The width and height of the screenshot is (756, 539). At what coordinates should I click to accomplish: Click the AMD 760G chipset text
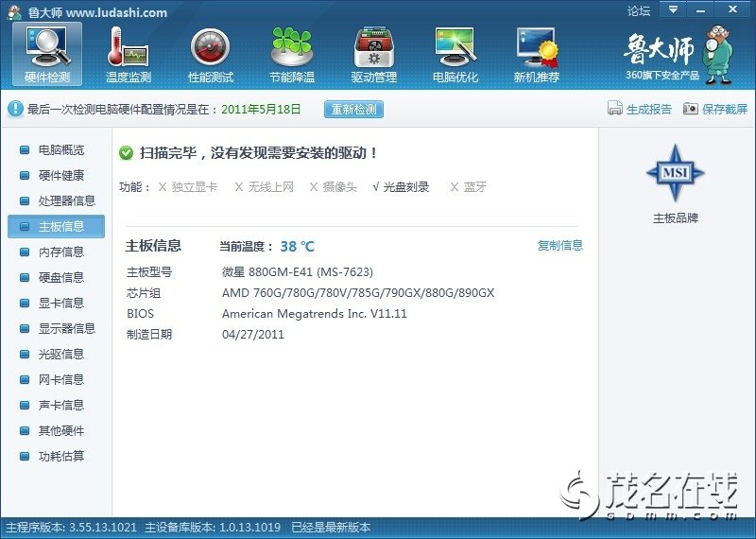point(358,293)
